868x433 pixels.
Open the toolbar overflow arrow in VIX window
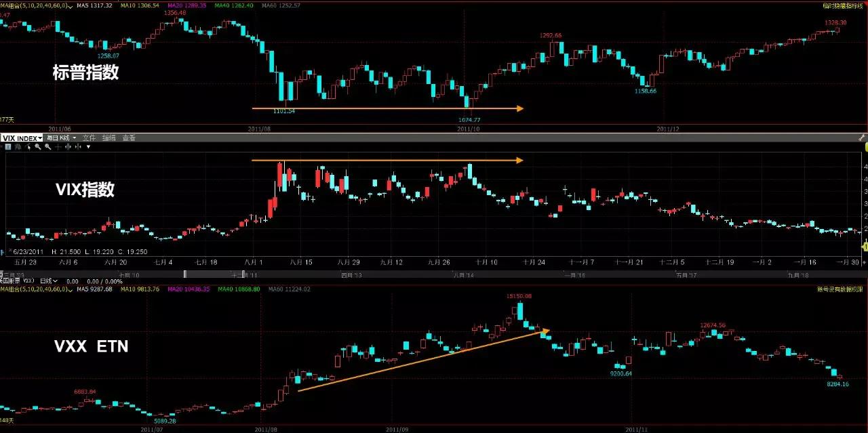point(88,147)
